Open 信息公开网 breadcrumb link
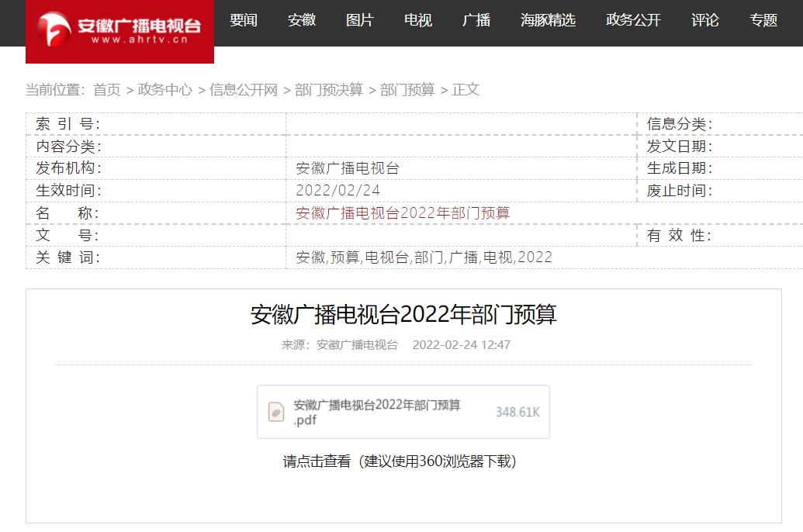This screenshot has height=532, width=803. pos(243,90)
